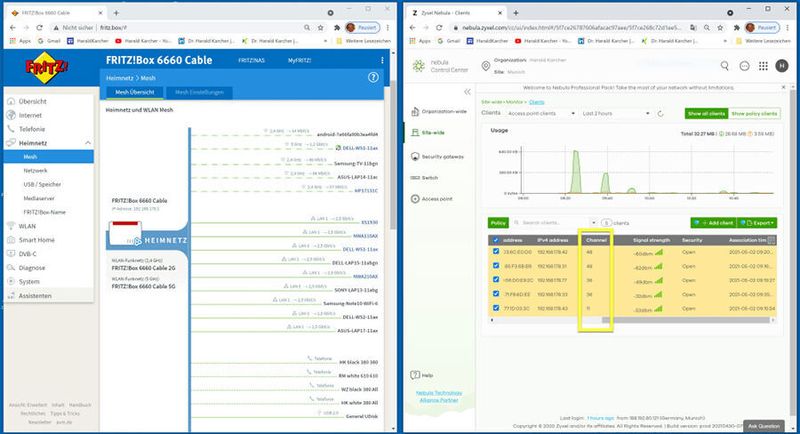The width and height of the screenshot is (800, 434).
Task: Expand bookmarks overflow arrow in FRITZ!Box window
Action: [x=326, y=41]
